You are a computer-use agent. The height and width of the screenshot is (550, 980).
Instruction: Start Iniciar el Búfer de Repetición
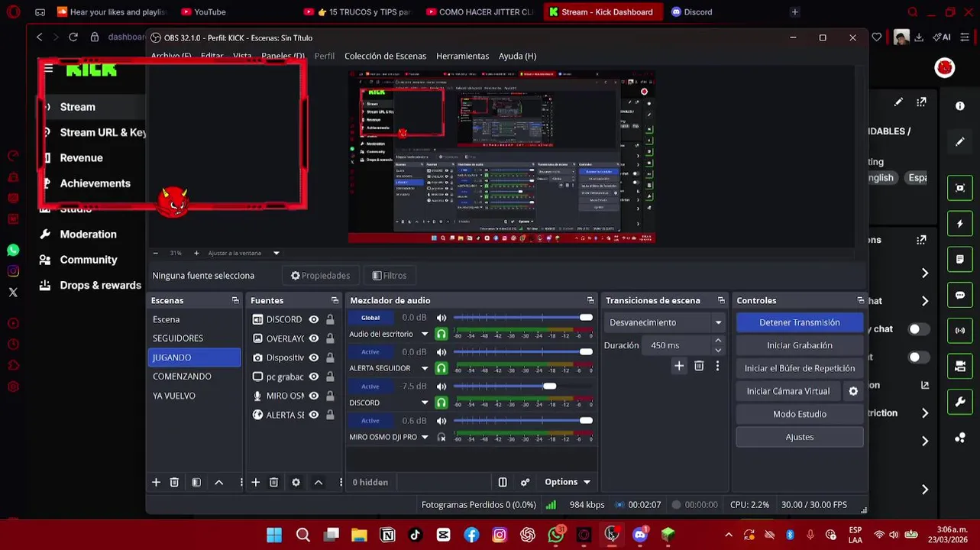pos(800,368)
